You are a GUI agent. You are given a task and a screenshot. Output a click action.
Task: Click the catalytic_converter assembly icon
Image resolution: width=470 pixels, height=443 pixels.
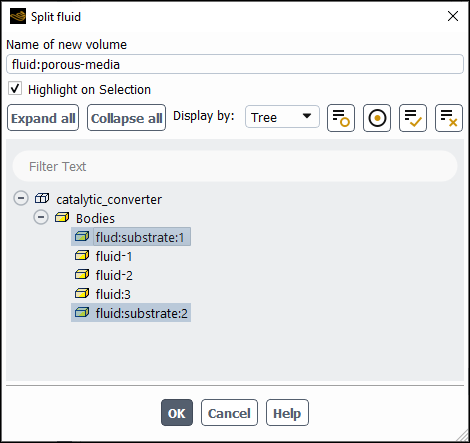(42, 199)
